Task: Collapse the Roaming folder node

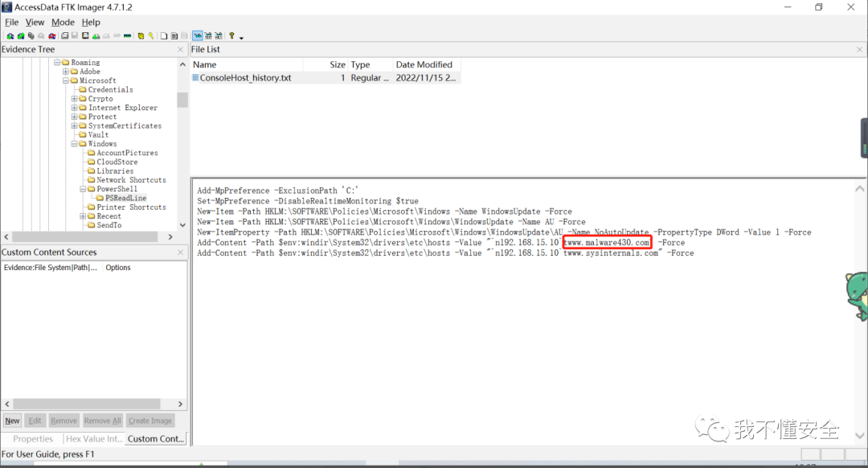Action: tap(57, 63)
